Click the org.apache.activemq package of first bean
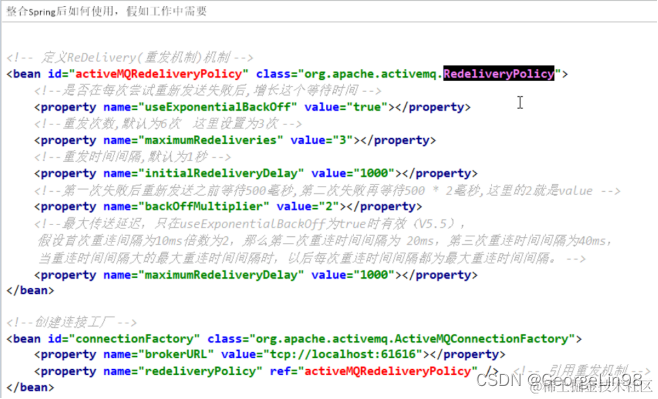658x399 pixels. coord(370,74)
